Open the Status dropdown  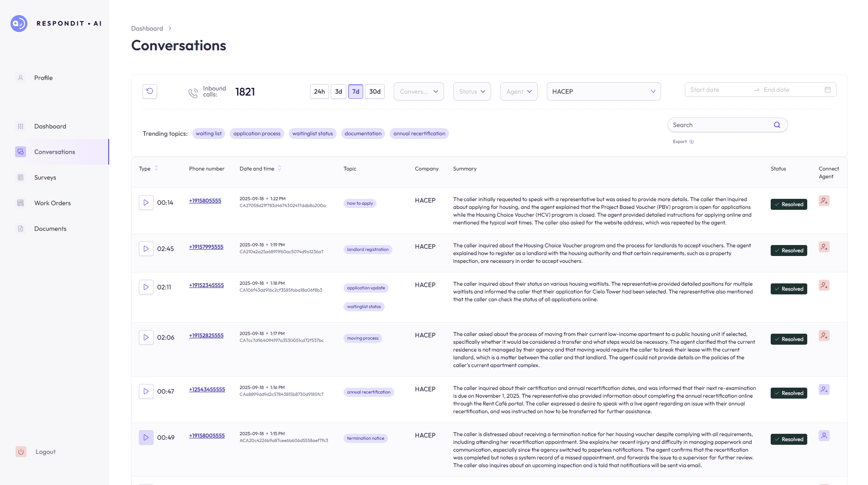coord(471,91)
